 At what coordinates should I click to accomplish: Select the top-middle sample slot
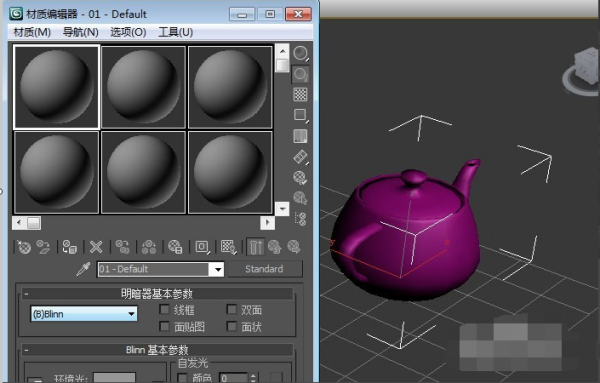tap(143, 87)
